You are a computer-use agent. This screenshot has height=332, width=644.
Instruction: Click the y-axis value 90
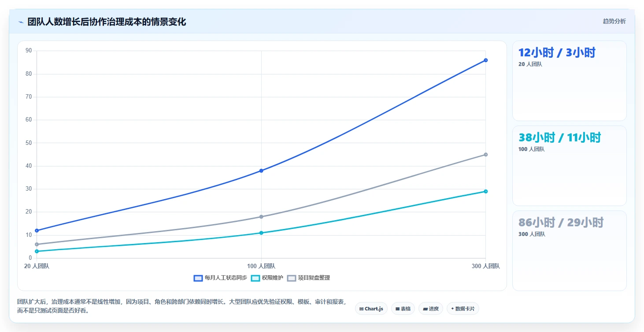pyautogui.click(x=29, y=51)
